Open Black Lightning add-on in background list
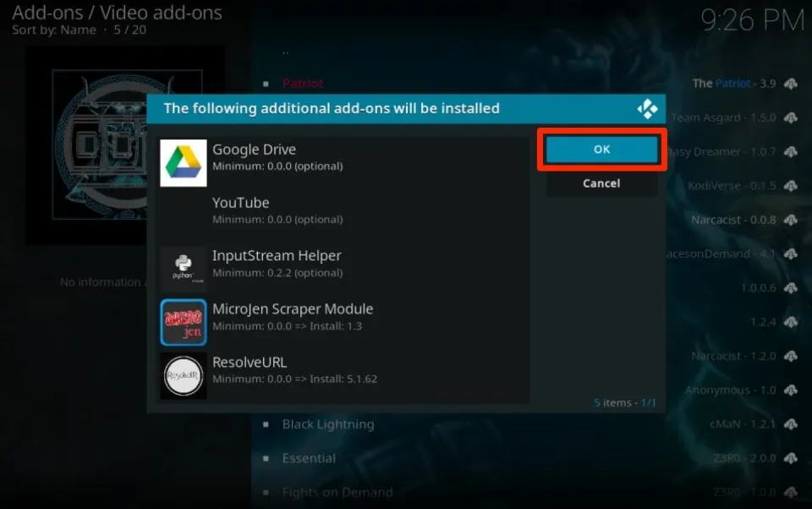The width and height of the screenshot is (812, 509). (x=328, y=424)
